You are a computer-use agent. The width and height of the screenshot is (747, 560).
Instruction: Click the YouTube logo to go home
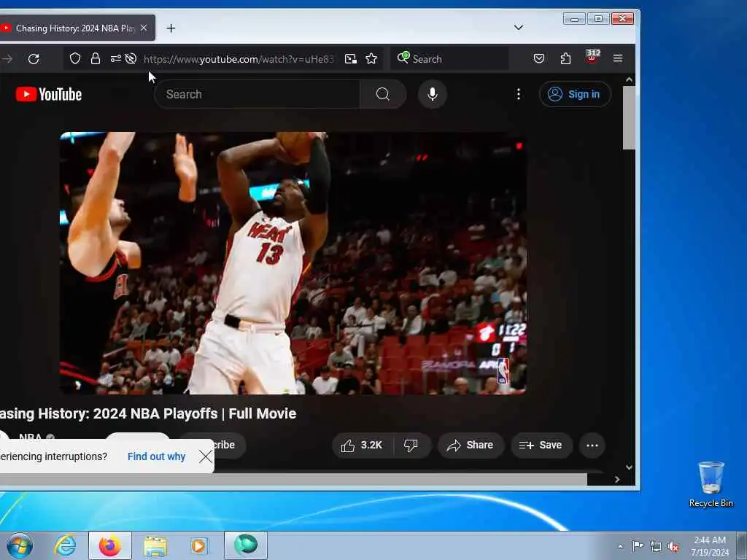[49, 94]
